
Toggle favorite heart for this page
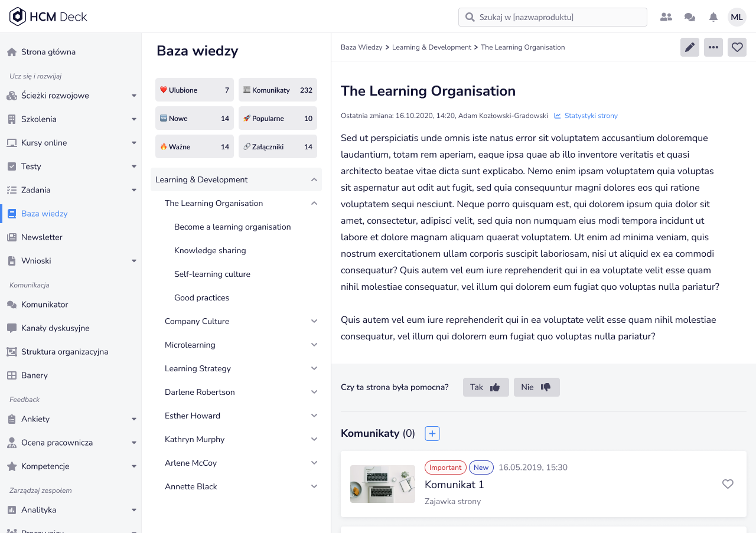(737, 47)
